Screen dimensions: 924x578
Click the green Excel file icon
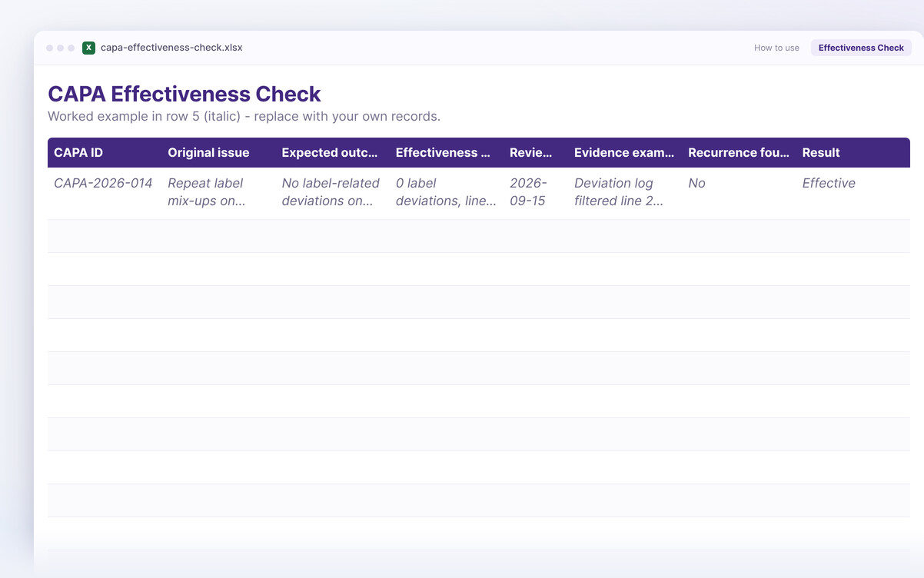pyautogui.click(x=88, y=48)
